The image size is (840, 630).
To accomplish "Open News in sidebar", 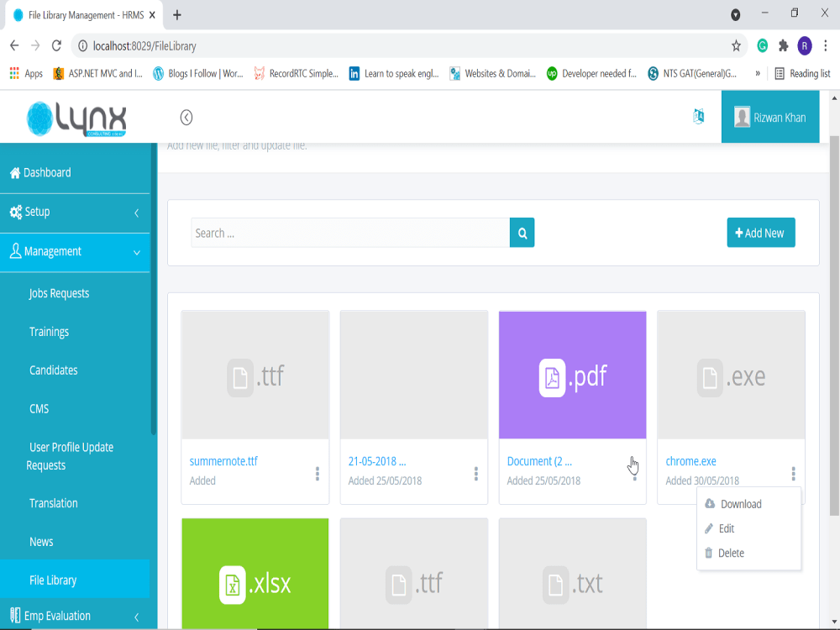I will coord(41,542).
